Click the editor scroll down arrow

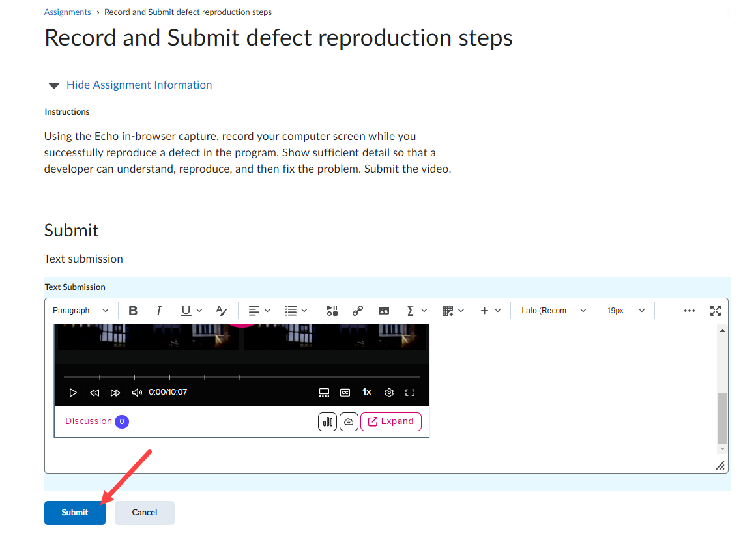722,449
